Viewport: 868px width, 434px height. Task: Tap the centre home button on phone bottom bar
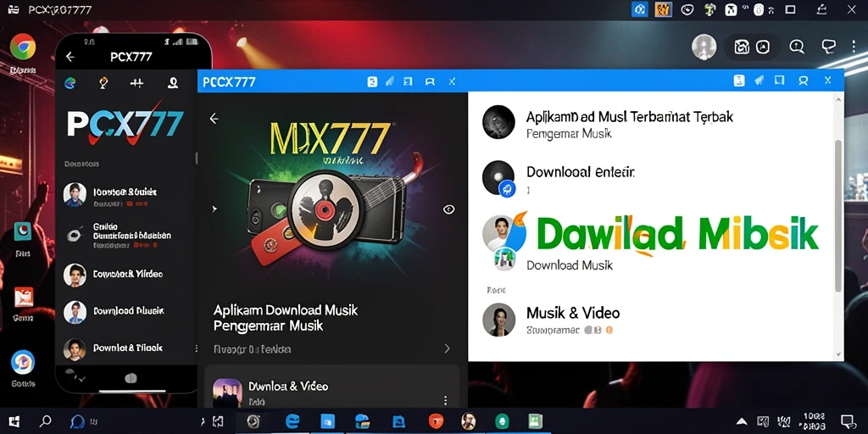click(131, 378)
